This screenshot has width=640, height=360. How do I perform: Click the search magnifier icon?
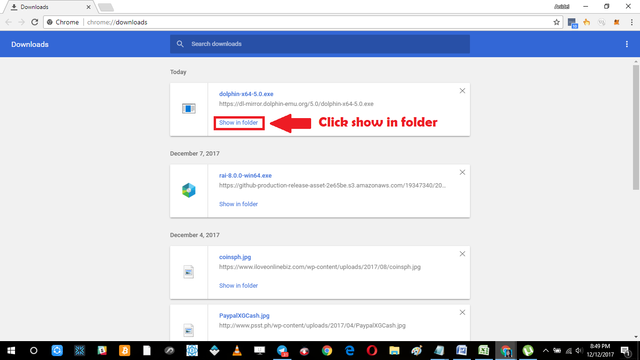pyautogui.click(x=180, y=44)
